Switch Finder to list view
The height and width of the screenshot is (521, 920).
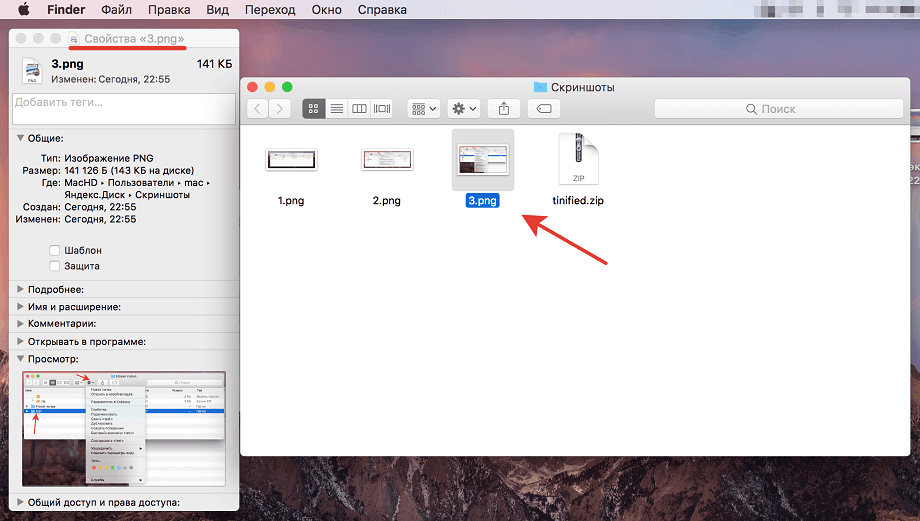[x=337, y=108]
